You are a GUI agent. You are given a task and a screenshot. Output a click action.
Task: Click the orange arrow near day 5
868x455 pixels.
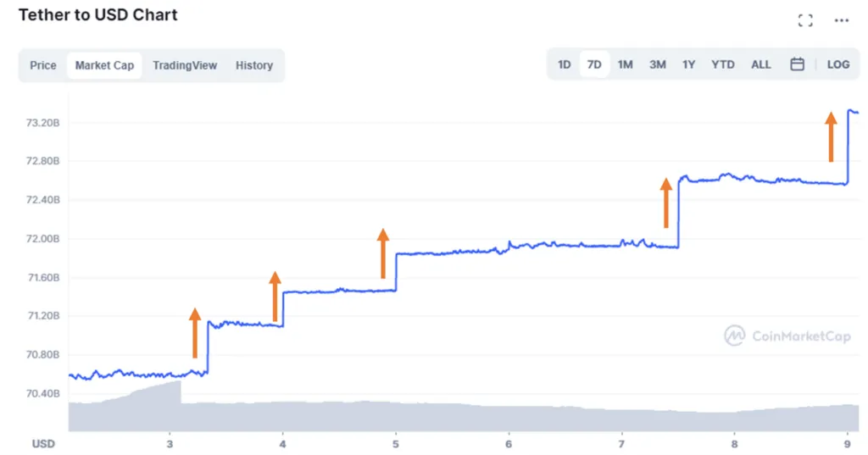pos(383,253)
